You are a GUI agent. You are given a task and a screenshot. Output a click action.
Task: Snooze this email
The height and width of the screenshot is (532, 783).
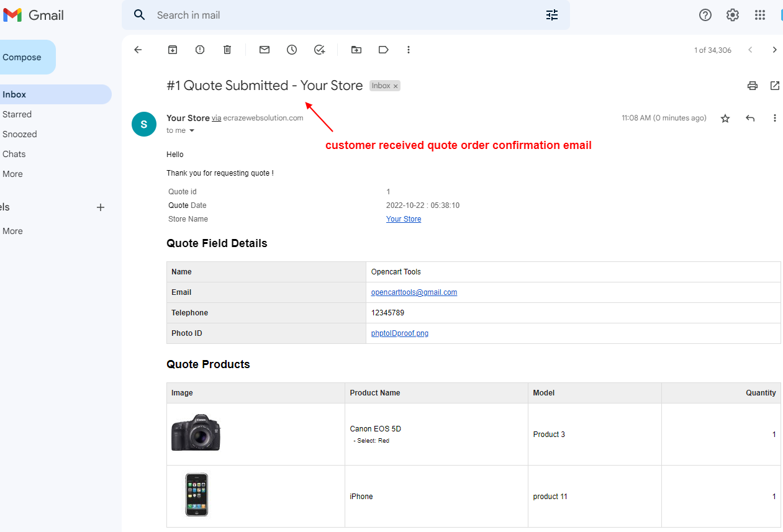point(291,50)
